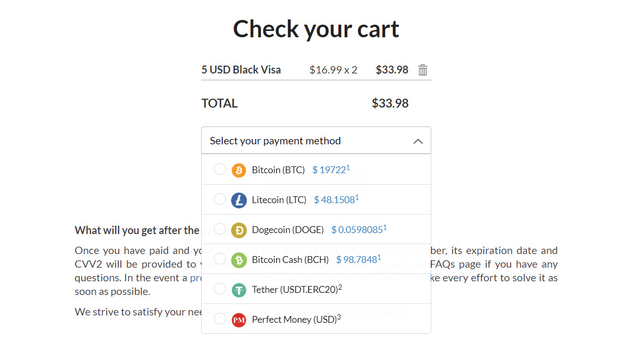Select the Bitcoin Cash (BCH) radio button
The height and width of the screenshot is (349, 644).
pos(220,259)
